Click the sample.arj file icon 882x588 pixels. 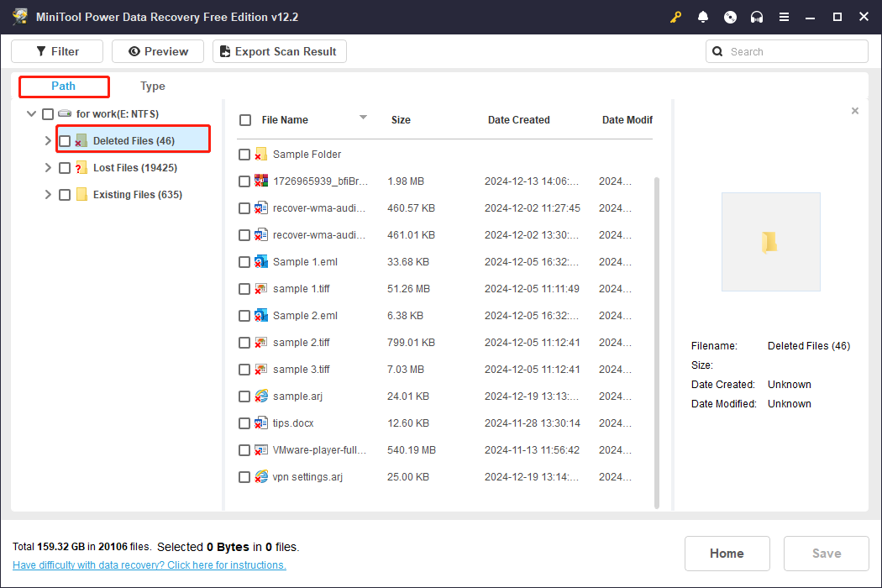point(260,396)
